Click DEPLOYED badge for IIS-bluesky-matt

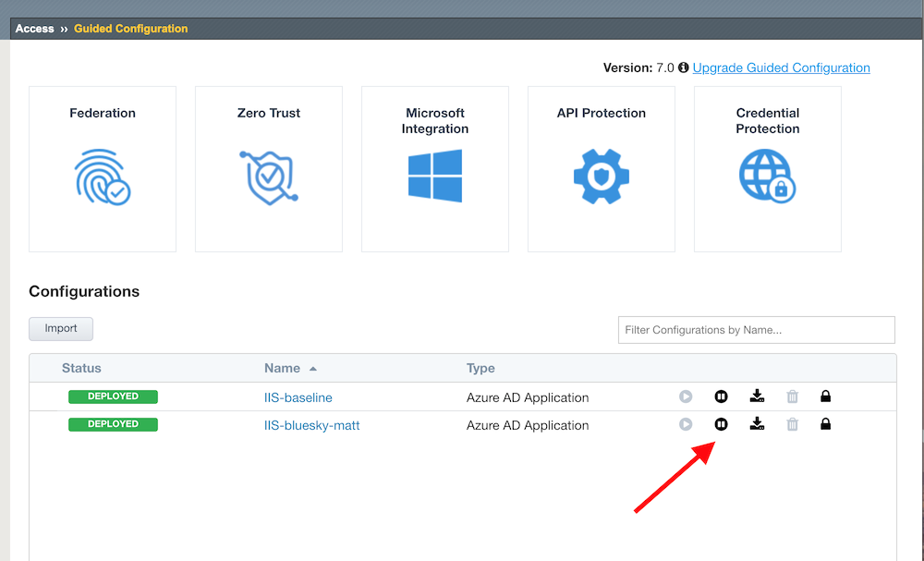[x=113, y=424]
